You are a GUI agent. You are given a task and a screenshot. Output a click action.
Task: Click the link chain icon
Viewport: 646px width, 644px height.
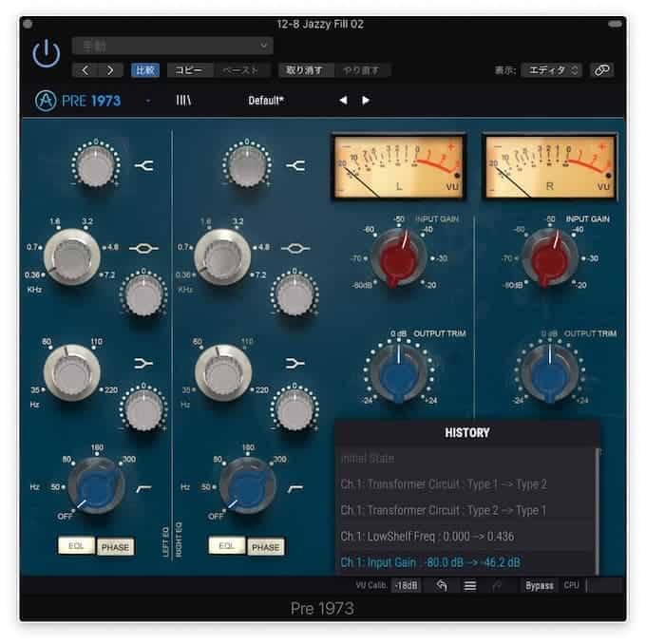click(x=601, y=70)
